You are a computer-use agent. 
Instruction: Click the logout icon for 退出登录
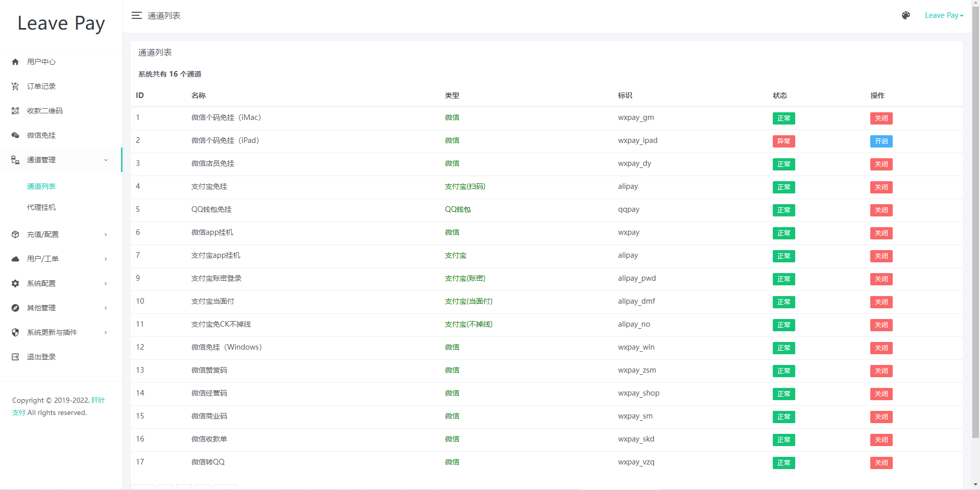pyautogui.click(x=15, y=357)
